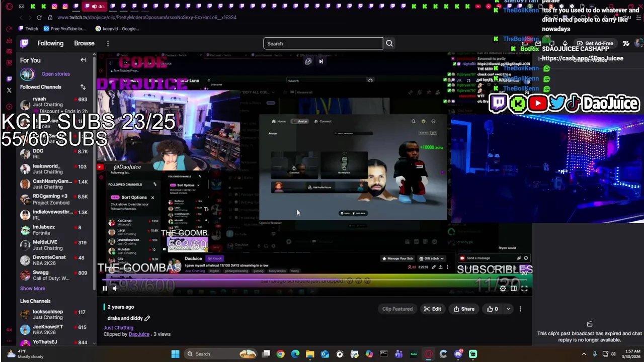Switch clip player to fullscreen

pos(524,289)
